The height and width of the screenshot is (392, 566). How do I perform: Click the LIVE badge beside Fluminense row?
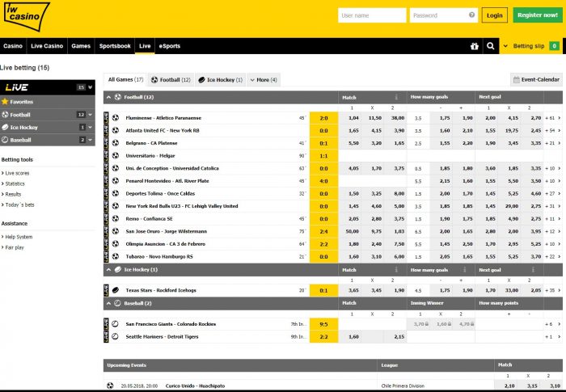106,118
